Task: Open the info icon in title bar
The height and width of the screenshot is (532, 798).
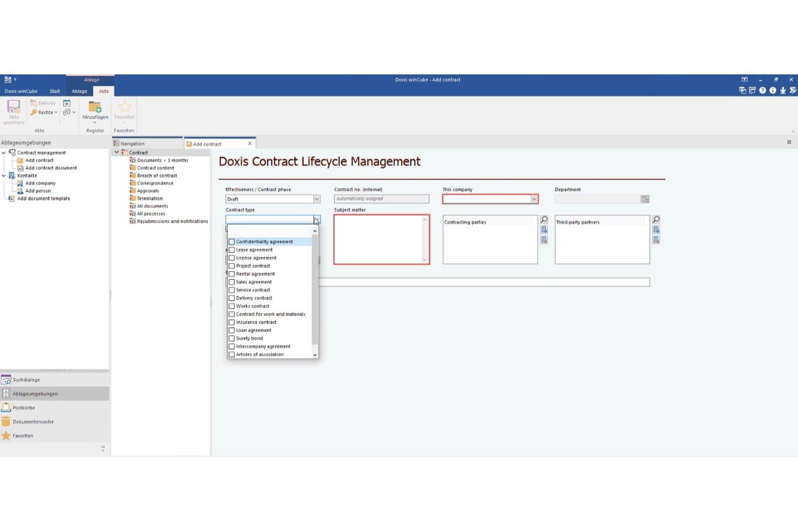Action: [x=773, y=91]
